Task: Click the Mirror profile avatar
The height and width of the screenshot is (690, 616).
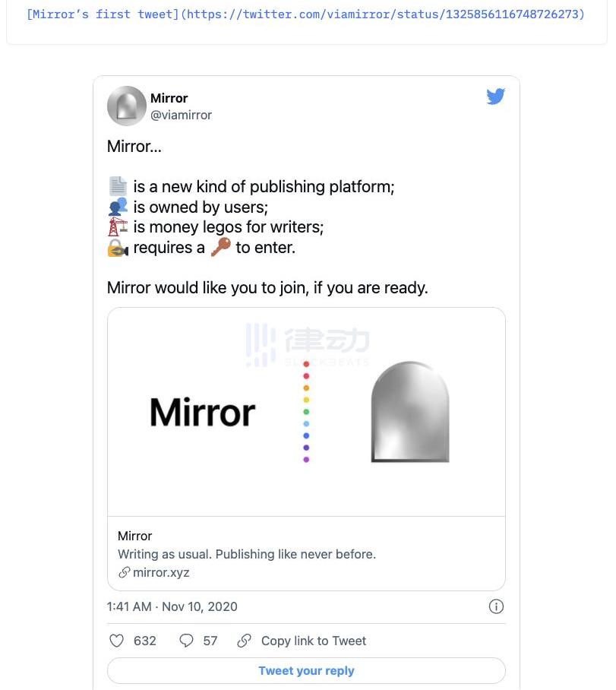Action: pos(126,106)
